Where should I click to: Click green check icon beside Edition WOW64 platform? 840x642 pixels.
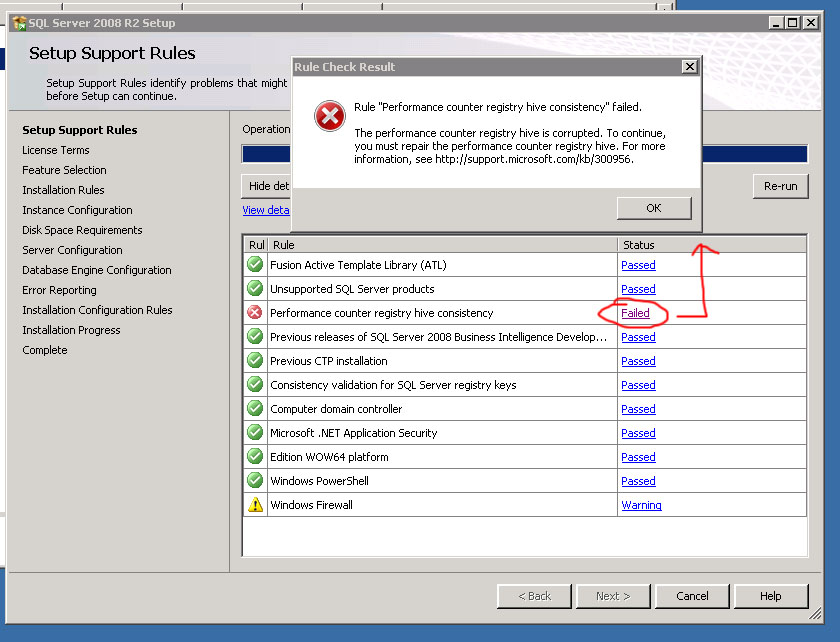point(255,457)
